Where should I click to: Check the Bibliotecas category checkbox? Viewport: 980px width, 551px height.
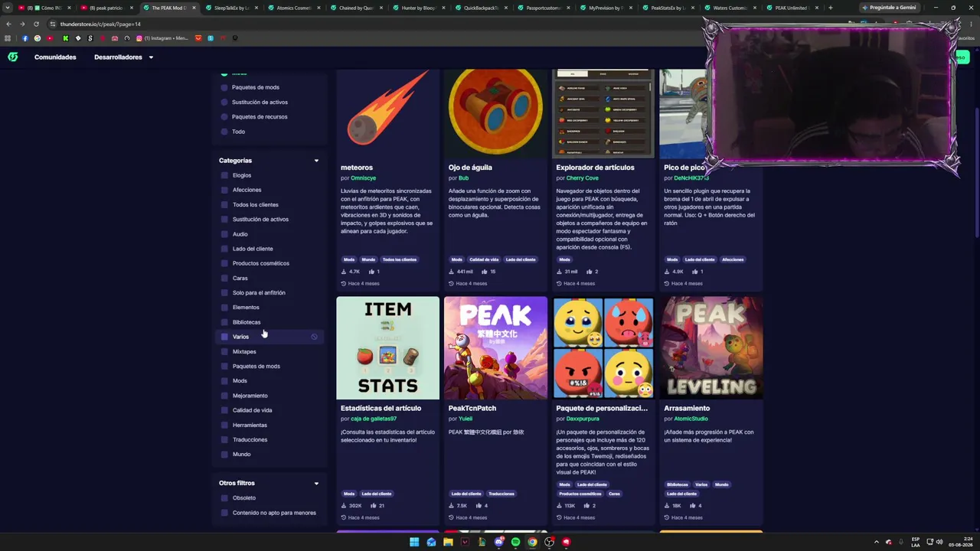(224, 322)
